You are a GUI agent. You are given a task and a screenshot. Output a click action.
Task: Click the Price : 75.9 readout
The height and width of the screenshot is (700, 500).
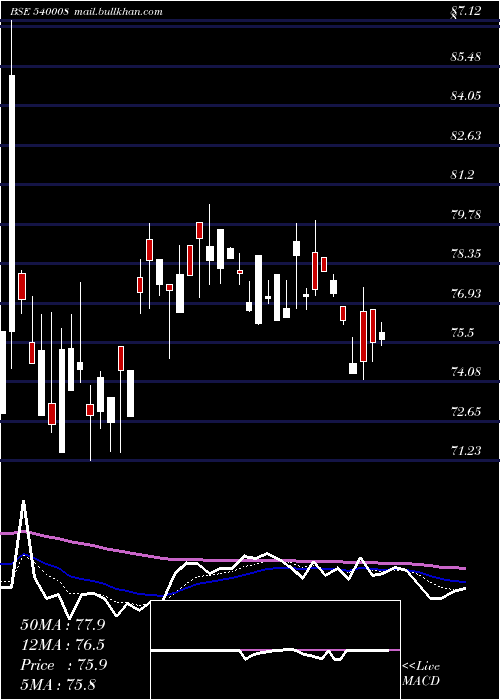point(63,665)
